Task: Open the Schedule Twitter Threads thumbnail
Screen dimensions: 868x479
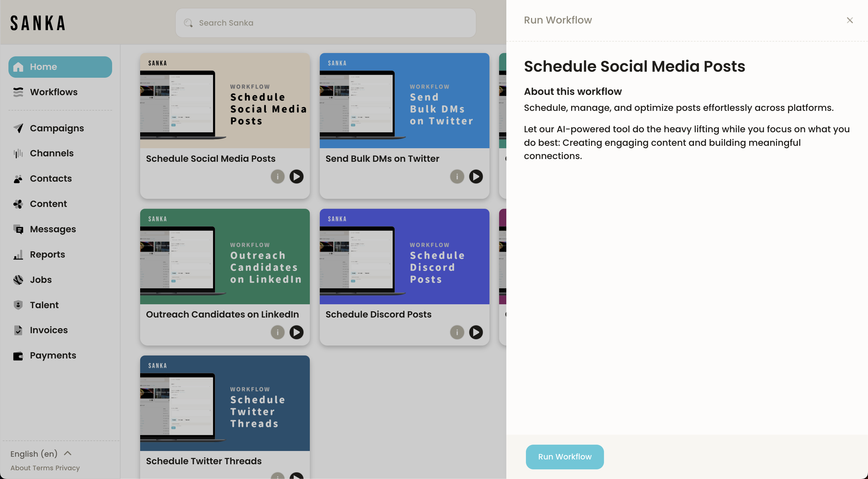Action: pos(225,403)
